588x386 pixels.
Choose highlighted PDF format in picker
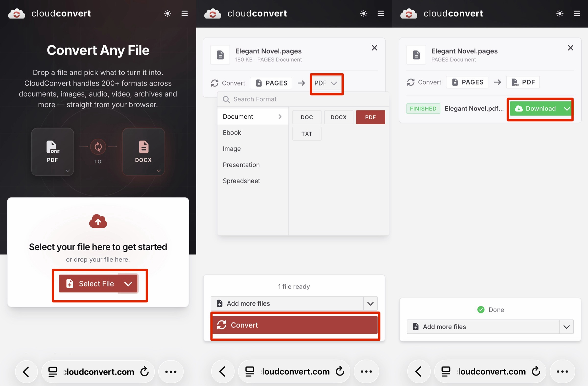click(x=370, y=117)
